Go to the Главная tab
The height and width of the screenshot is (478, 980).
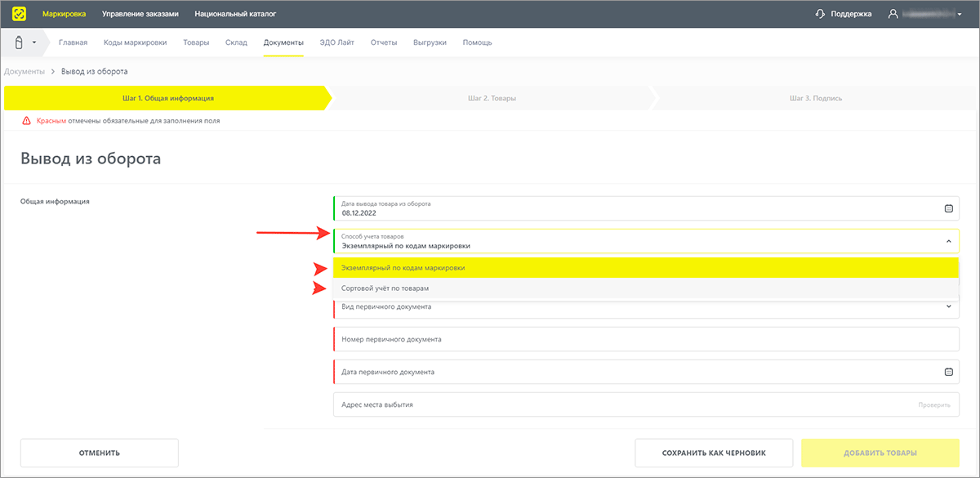(x=73, y=42)
